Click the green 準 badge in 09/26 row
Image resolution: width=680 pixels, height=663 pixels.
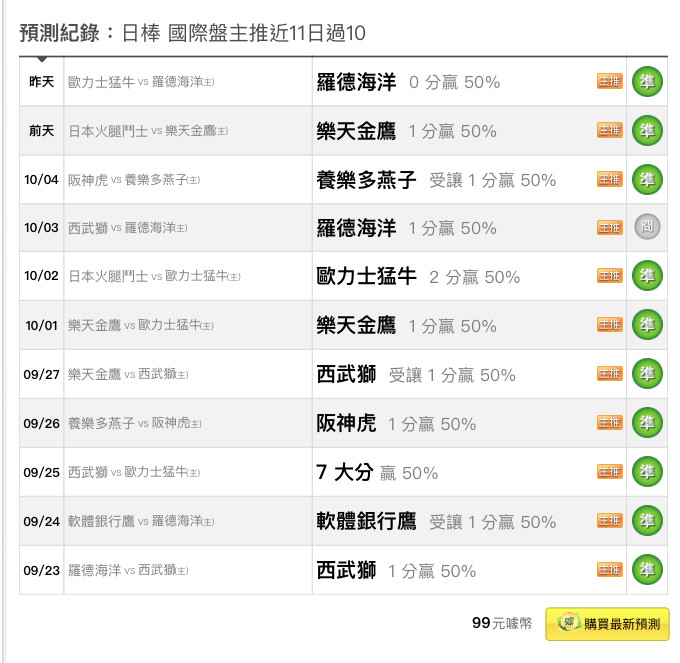[x=647, y=422]
